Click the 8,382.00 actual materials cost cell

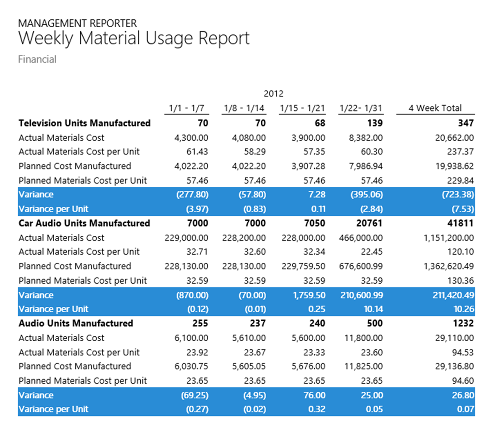point(365,138)
